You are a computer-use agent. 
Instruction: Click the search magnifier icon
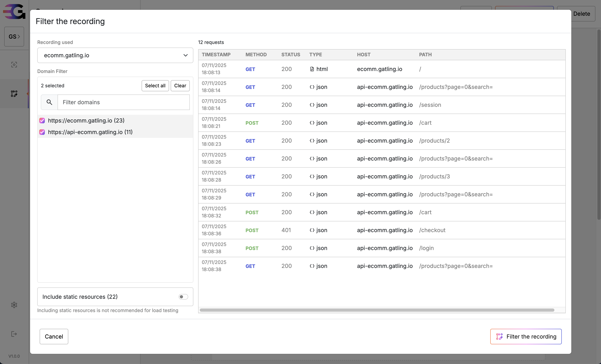click(49, 102)
